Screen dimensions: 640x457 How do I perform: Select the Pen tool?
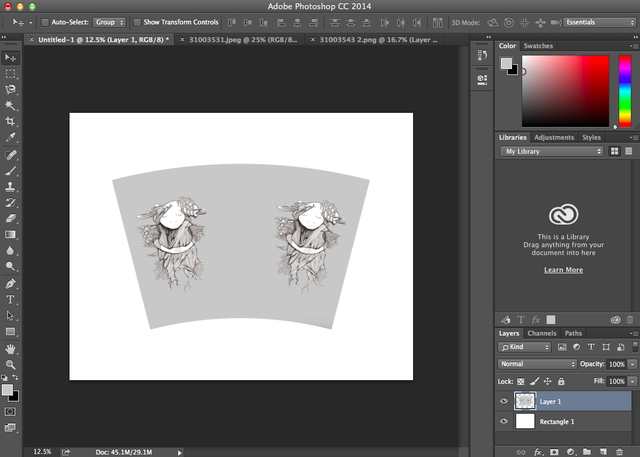tap(10, 284)
